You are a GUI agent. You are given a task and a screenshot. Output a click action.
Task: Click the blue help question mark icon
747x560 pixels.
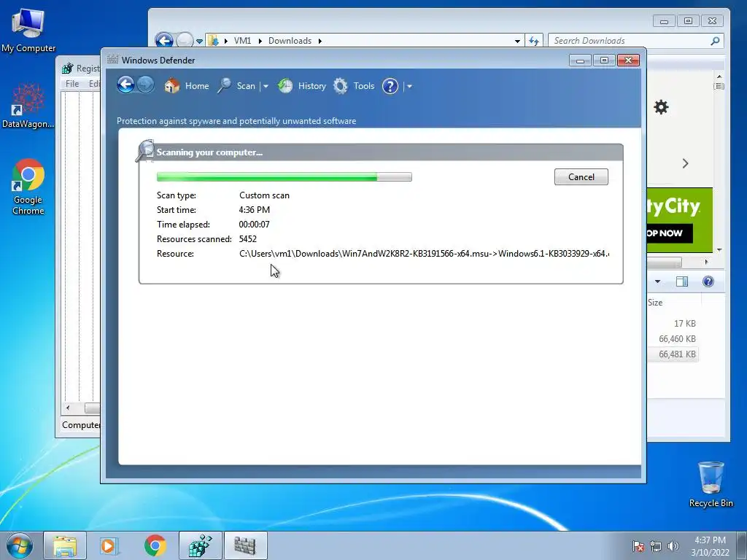click(x=390, y=86)
